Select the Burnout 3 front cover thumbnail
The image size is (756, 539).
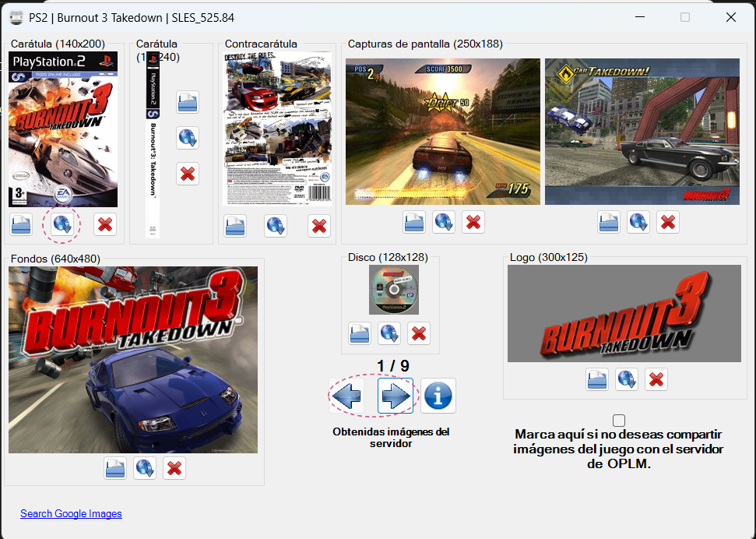pyautogui.click(x=62, y=129)
